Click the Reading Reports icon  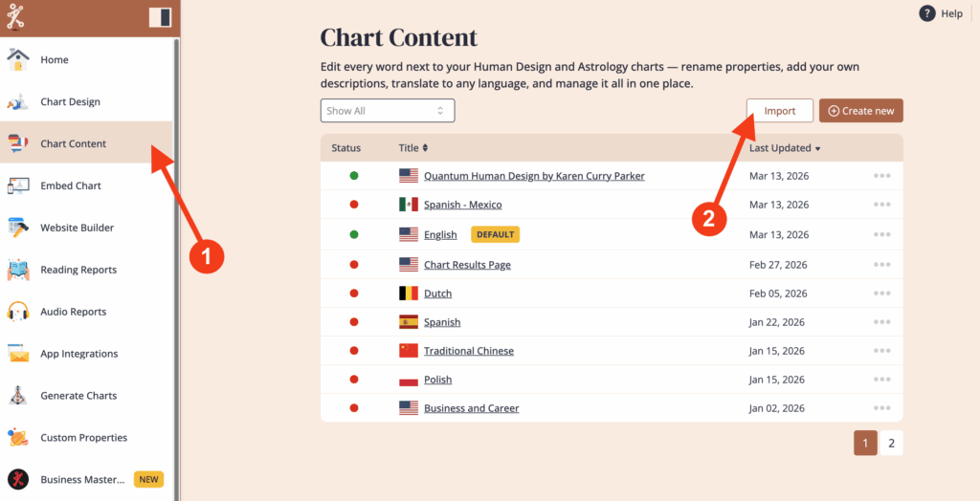(18, 270)
